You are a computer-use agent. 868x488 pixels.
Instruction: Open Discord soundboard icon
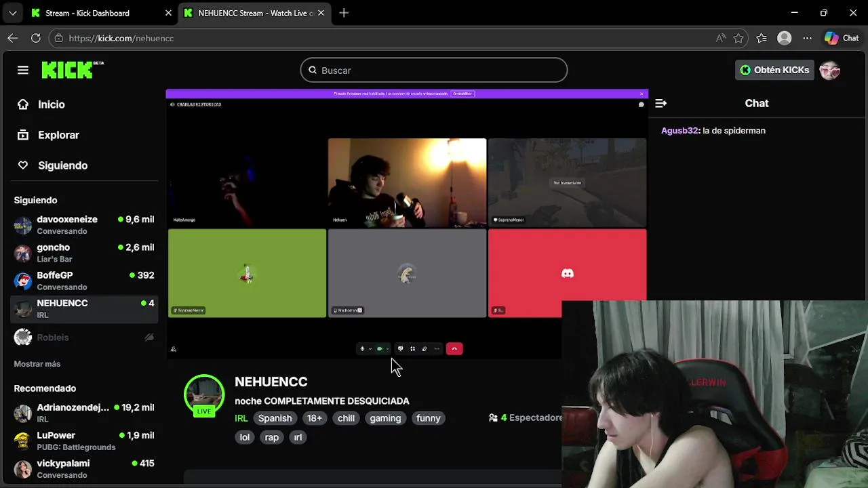(425, 349)
